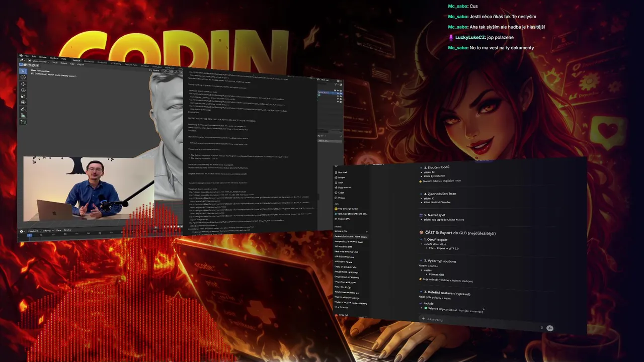Open Codex in ChatGPT sidebar

(340, 193)
